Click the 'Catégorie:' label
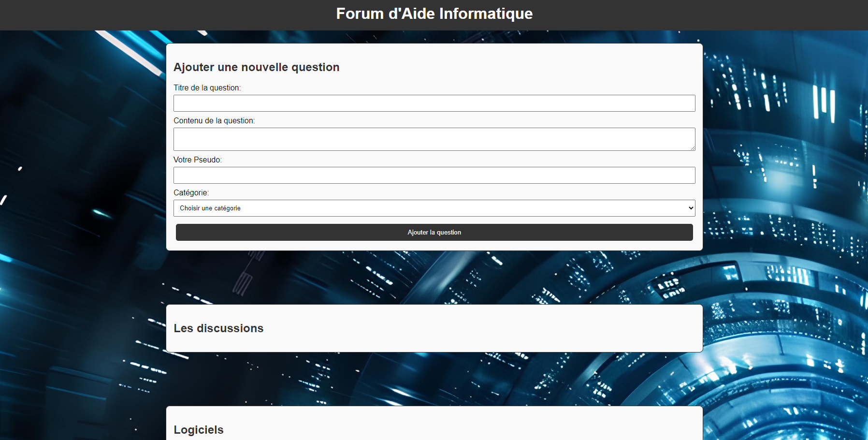The width and height of the screenshot is (868, 440). tap(191, 192)
